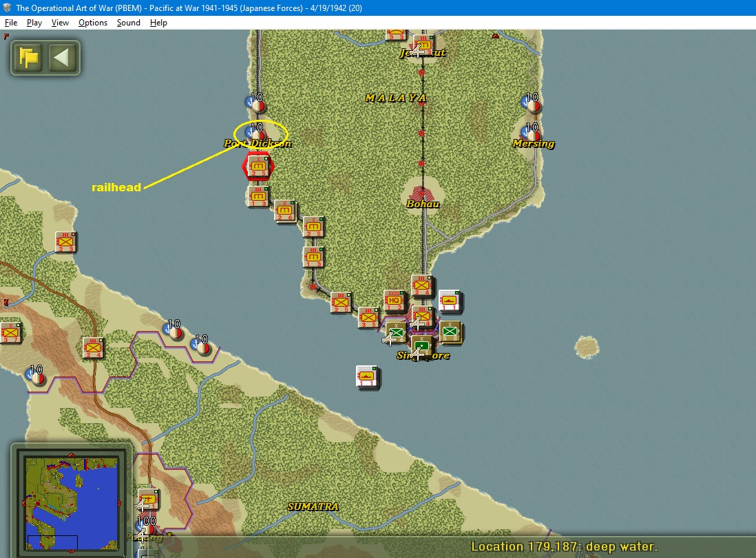Click minimap left red arrow
756x558 pixels.
click(x=23, y=504)
